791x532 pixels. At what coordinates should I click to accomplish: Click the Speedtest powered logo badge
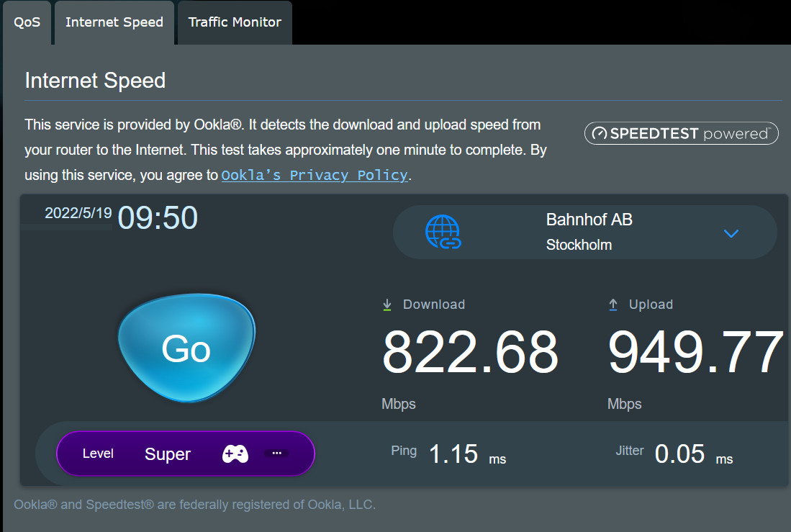coord(681,133)
